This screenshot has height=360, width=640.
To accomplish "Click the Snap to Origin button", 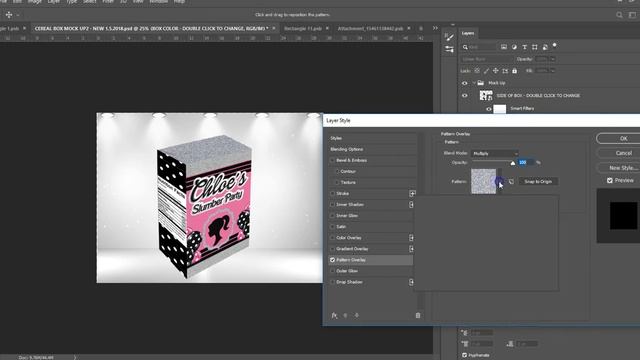I will tap(538, 182).
